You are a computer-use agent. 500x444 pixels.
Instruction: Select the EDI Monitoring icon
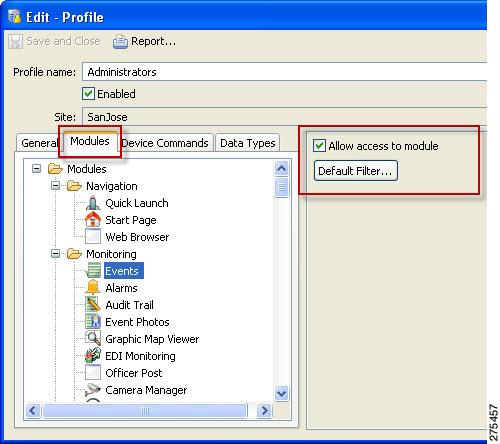pyautogui.click(x=93, y=356)
